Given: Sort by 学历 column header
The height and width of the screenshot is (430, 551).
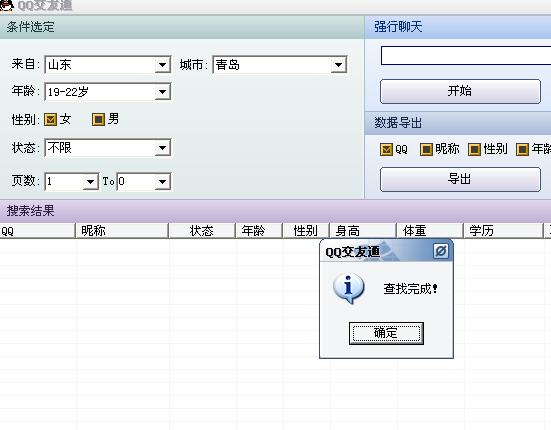Looking at the screenshot, I should pyautogui.click(x=503, y=231).
